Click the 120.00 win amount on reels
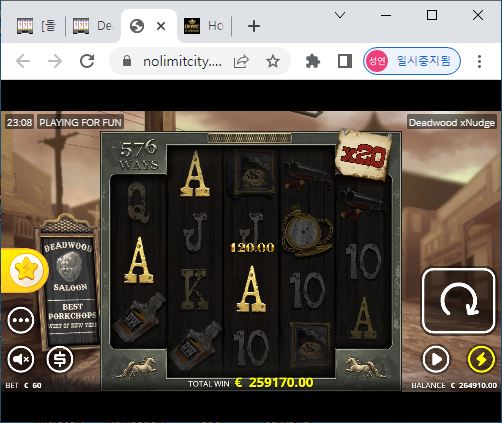Image resolution: width=502 pixels, height=423 pixels. tap(252, 247)
